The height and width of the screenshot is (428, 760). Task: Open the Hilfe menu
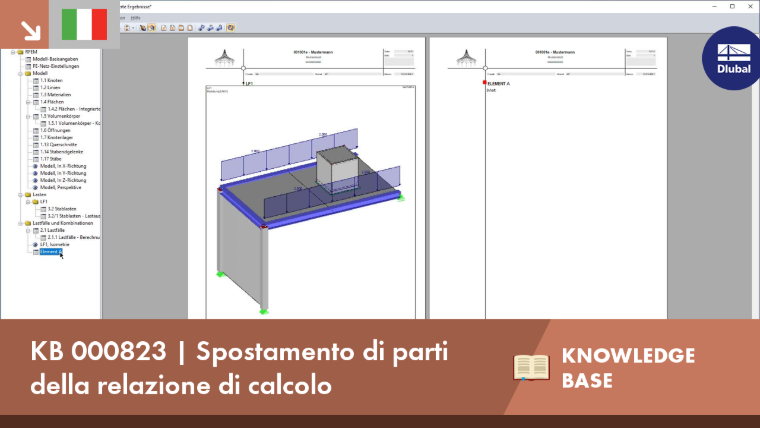tap(136, 18)
